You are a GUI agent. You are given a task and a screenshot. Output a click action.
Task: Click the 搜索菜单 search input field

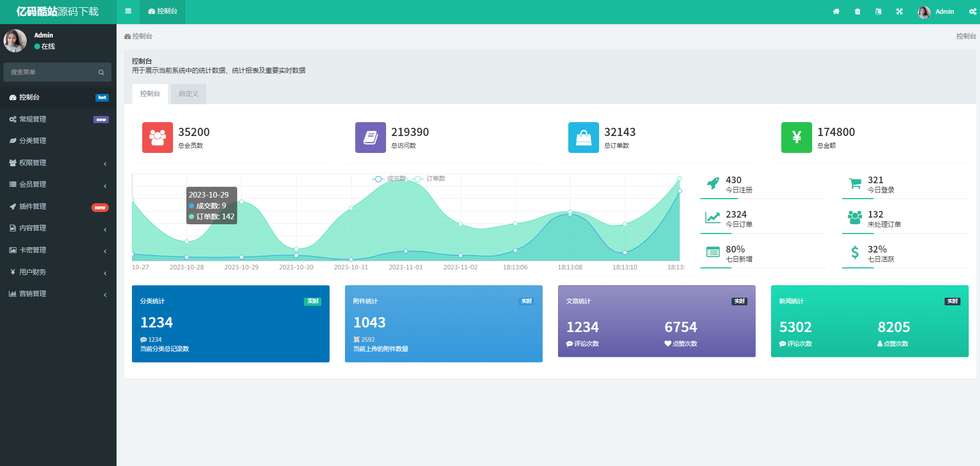coord(51,72)
